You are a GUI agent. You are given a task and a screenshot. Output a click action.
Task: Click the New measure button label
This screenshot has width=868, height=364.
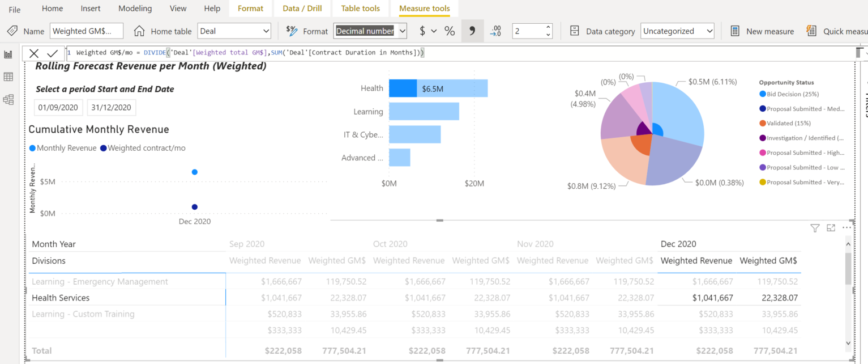pyautogui.click(x=770, y=31)
